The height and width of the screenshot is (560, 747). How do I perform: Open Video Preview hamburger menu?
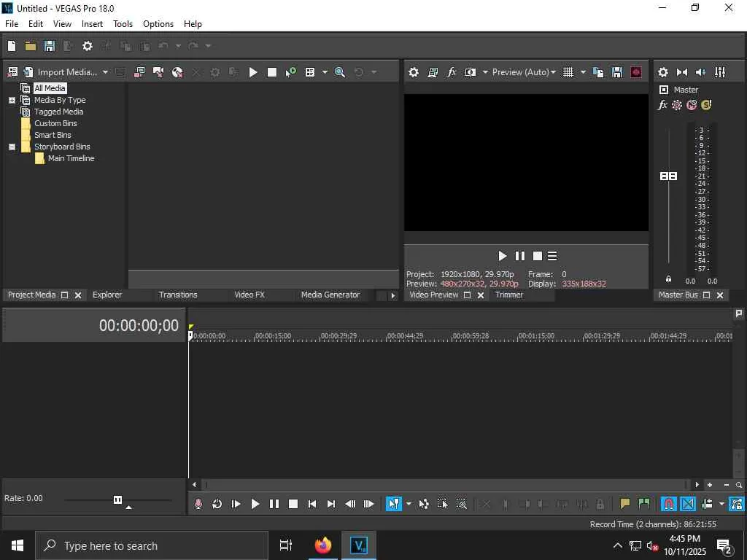(x=552, y=256)
